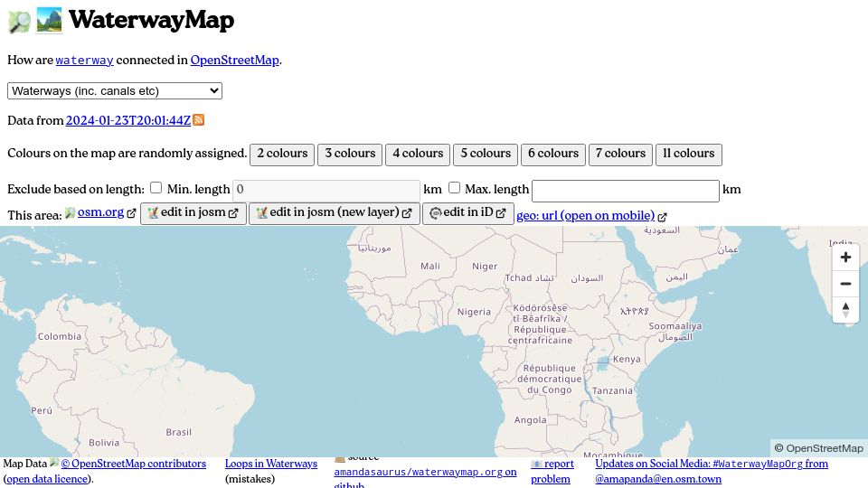Click external-link icon after geo: url link
Image resolution: width=868 pixels, height=488 pixels.
pos(662,217)
